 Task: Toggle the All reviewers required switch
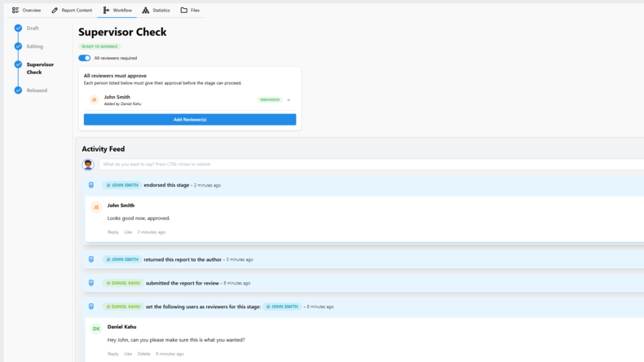click(85, 58)
